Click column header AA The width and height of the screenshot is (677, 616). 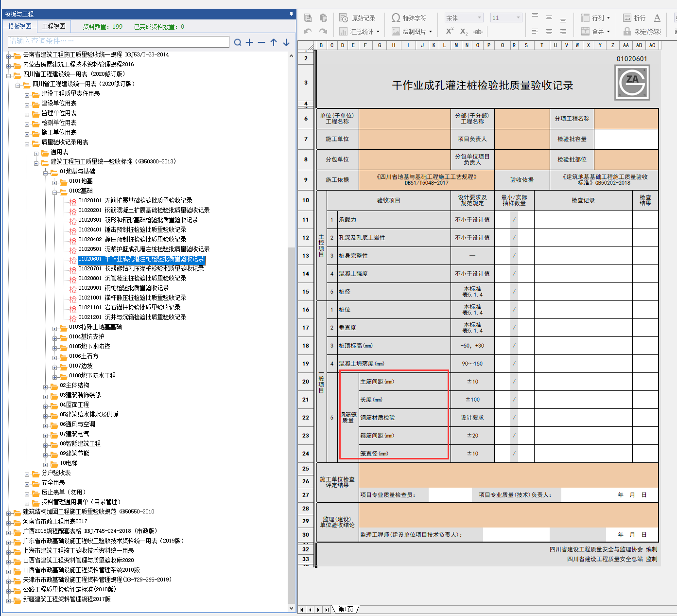[626, 45]
